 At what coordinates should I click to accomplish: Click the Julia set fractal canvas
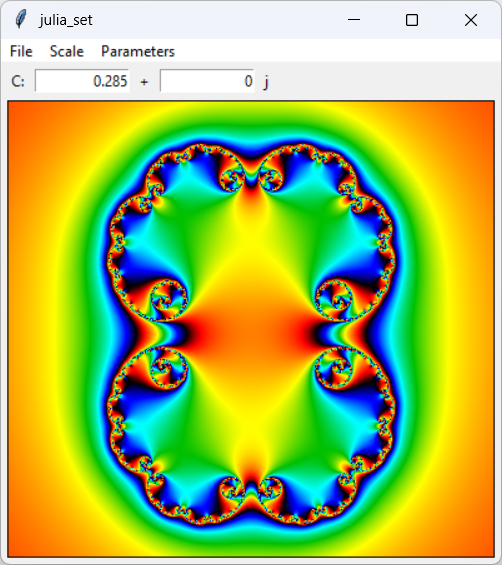tap(251, 329)
